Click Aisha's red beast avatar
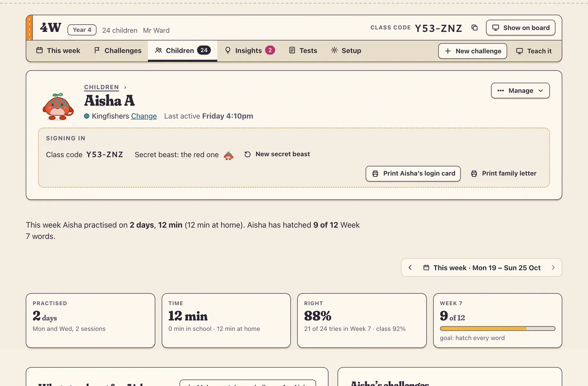This screenshot has height=386, width=588. pos(58,107)
